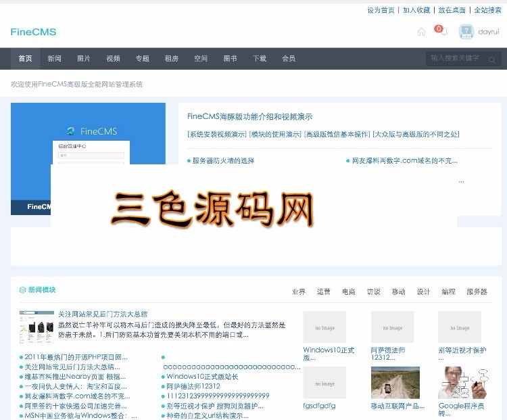The image size is (507, 420).
Task: Open the 图书 navigation menu
Action: 231,59
